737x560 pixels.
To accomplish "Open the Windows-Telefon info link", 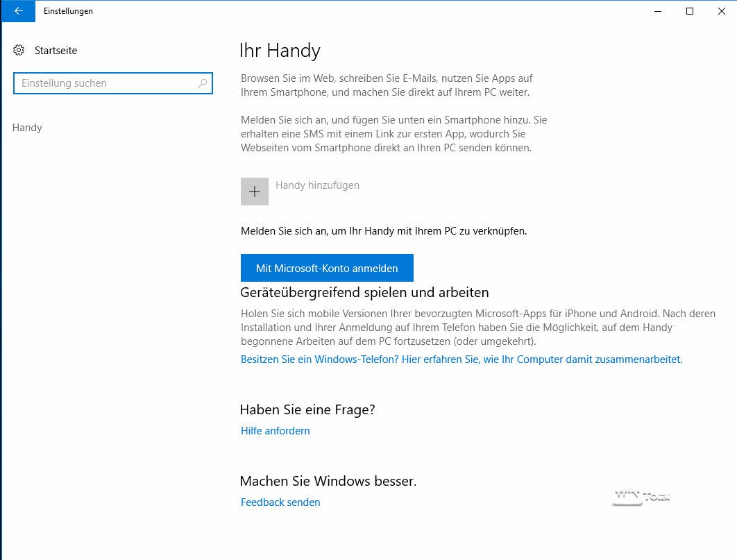I will [461, 359].
